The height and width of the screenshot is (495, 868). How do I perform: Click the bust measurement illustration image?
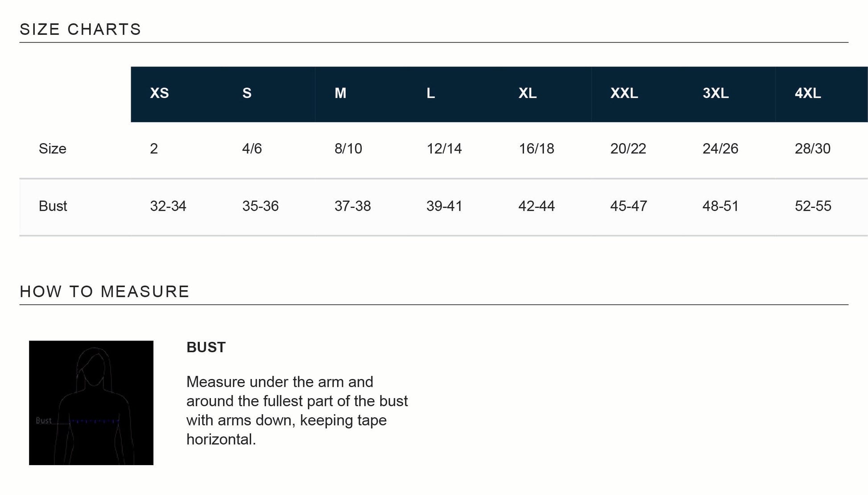point(91,403)
